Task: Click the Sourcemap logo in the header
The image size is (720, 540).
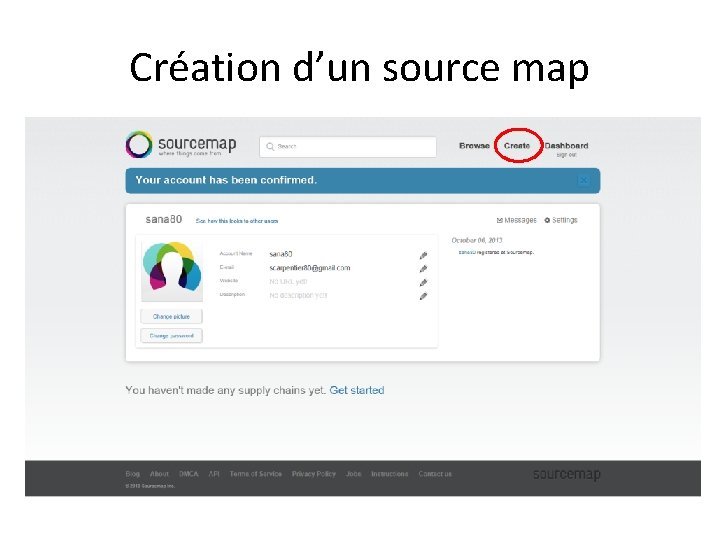Action: pyautogui.click(x=181, y=145)
